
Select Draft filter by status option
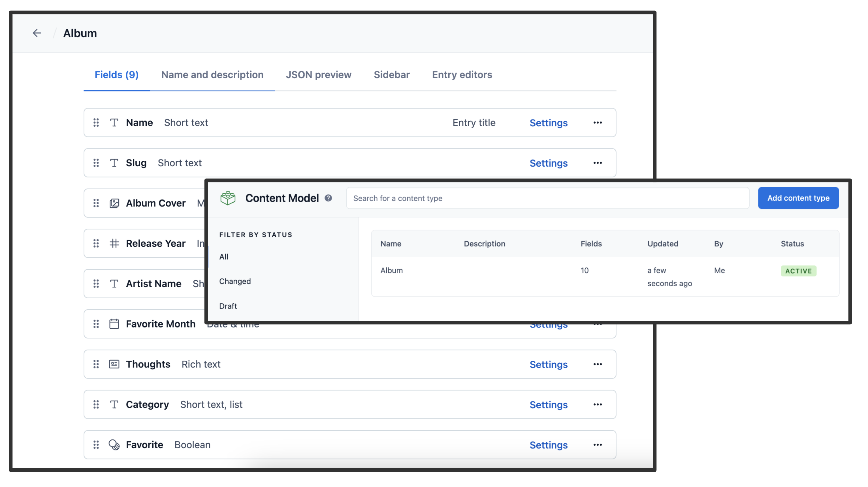228,305
